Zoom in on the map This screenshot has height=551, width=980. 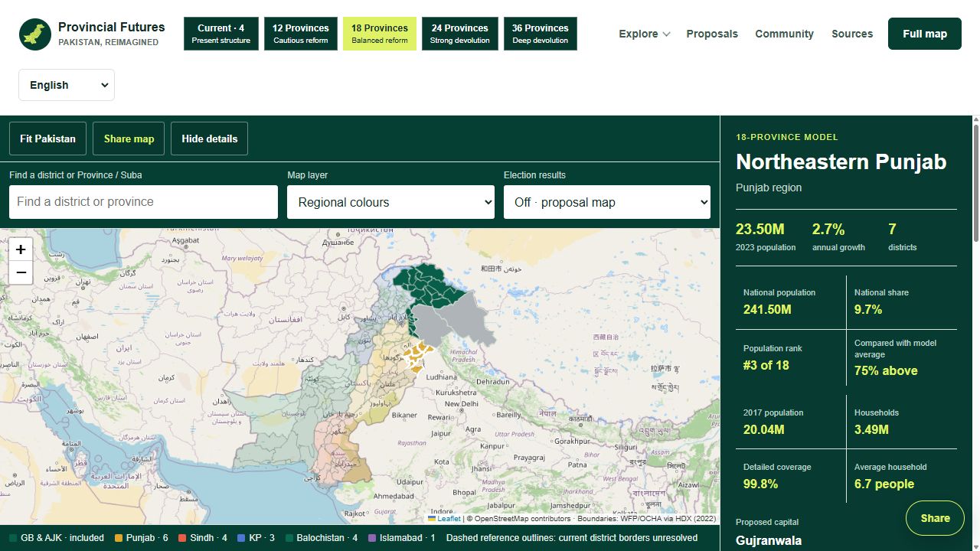[21, 249]
